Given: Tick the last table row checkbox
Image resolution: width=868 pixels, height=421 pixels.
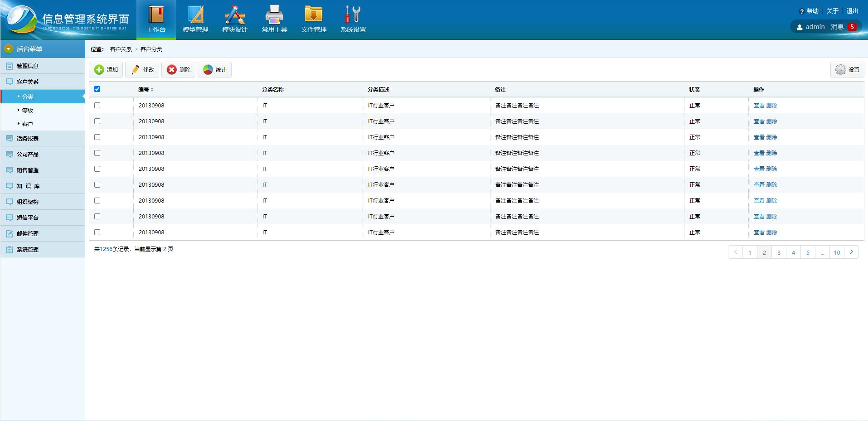Looking at the screenshot, I should 97,232.
